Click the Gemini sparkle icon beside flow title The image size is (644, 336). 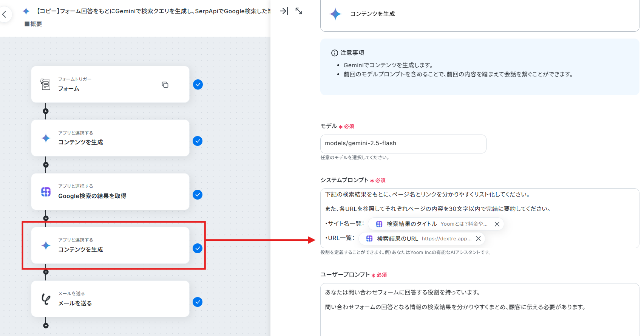click(26, 11)
